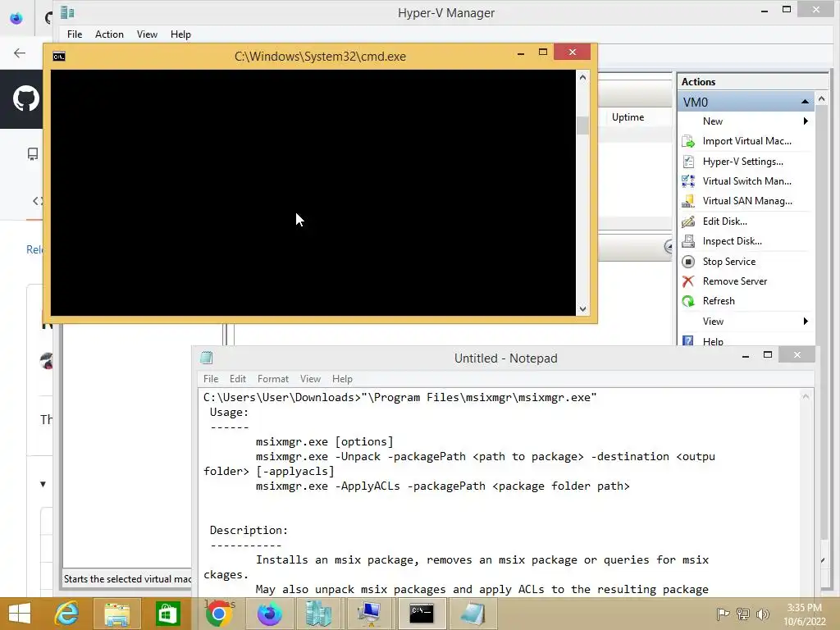840x630 pixels.
Task: Open the Action menu in Hyper-V Manager
Action: (x=109, y=34)
